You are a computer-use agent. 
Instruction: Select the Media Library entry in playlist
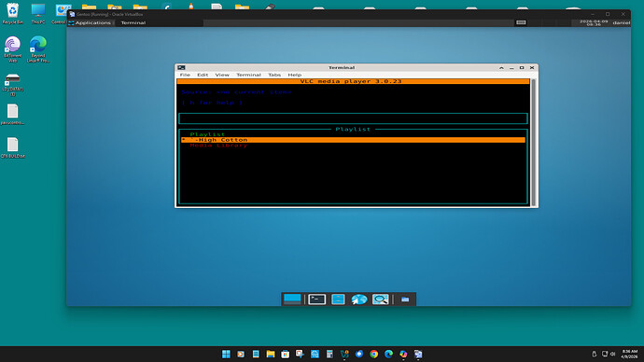pos(218,146)
